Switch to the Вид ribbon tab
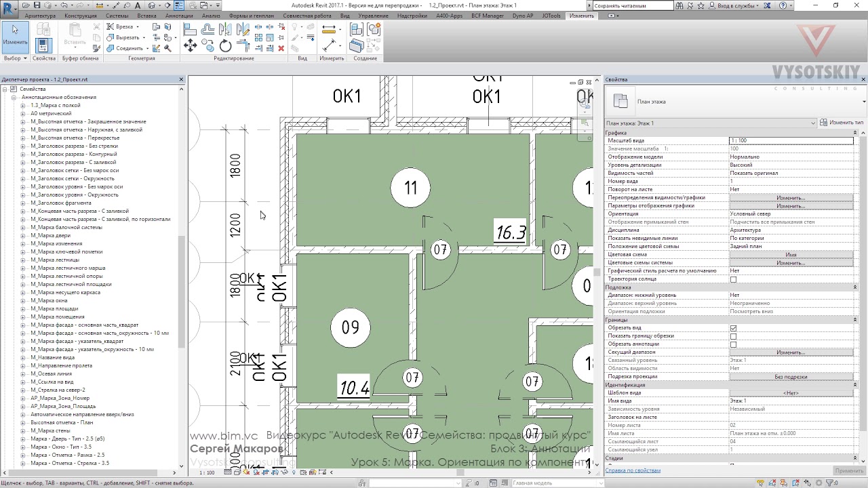868x488 pixels. point(345,16)
